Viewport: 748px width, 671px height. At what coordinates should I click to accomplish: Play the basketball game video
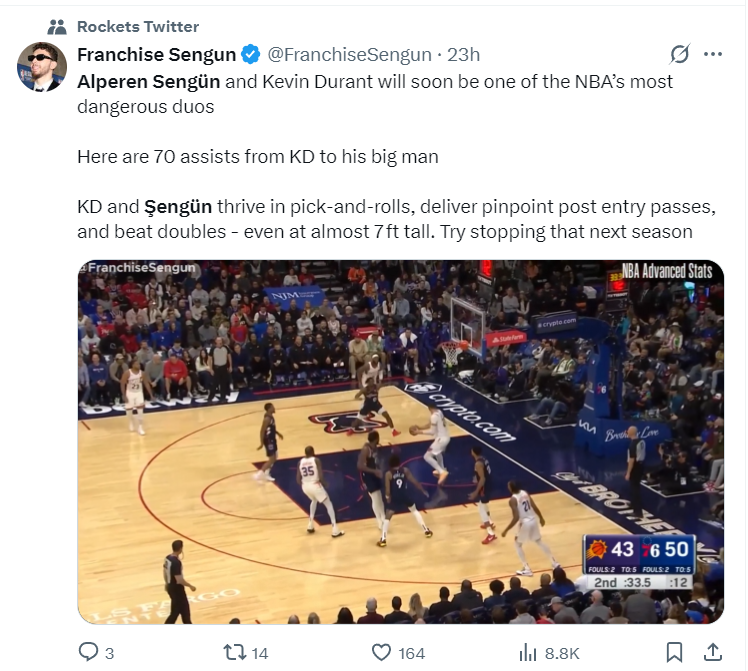(400, 442)
